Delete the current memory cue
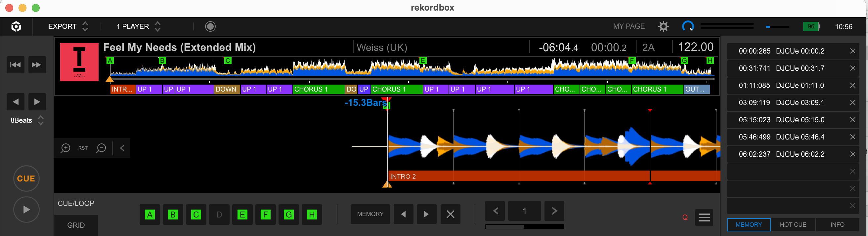Viewport: 868px width, 236px height. point(450,214)
